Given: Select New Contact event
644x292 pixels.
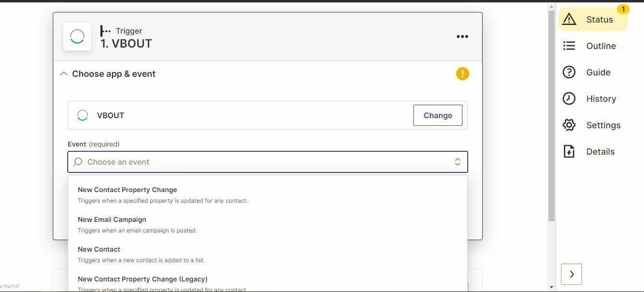Looking at the screenshot, I should point(267,255).
